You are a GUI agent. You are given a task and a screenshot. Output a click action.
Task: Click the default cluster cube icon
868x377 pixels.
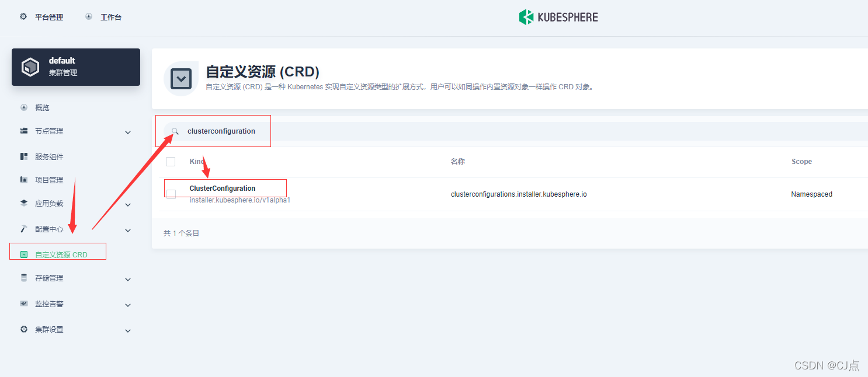coord(30,67)
